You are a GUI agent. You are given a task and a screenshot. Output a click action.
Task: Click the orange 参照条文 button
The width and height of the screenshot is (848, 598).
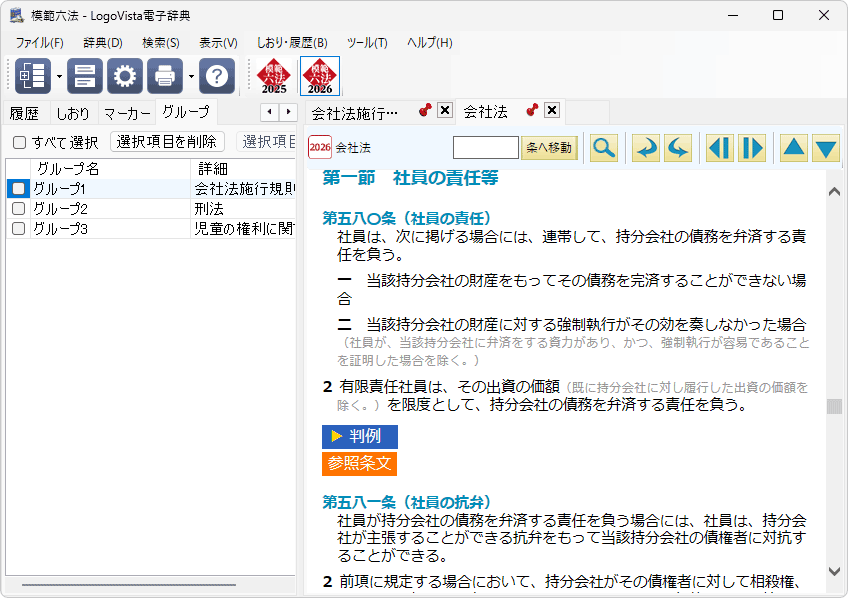click(x=359, y=463)
